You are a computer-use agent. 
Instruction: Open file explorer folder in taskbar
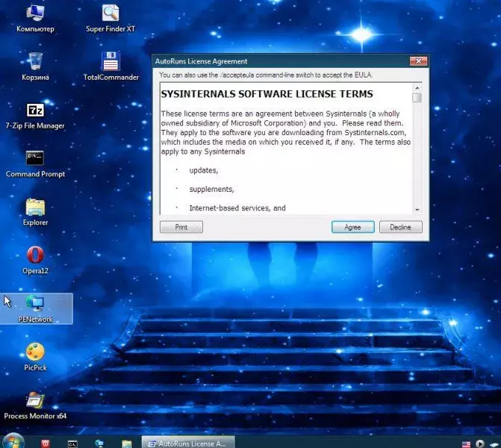point(127,444)
